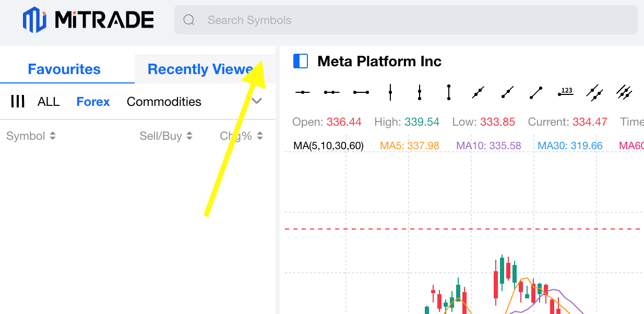Select the vertical line drawing tool
Viewport: 644px width, 314px height.
(x=390, y=92)
